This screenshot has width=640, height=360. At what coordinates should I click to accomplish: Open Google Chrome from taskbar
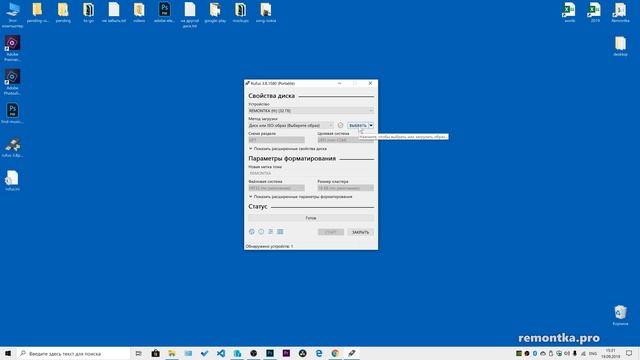pos(335,353)
